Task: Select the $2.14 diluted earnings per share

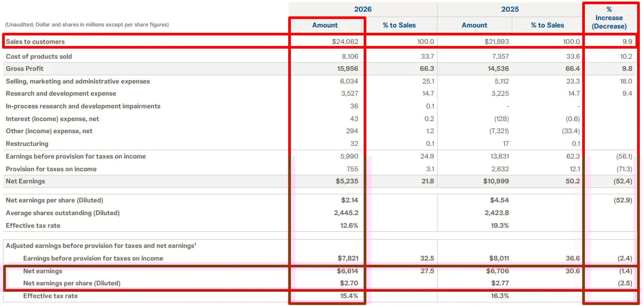Action: (349, 200)
